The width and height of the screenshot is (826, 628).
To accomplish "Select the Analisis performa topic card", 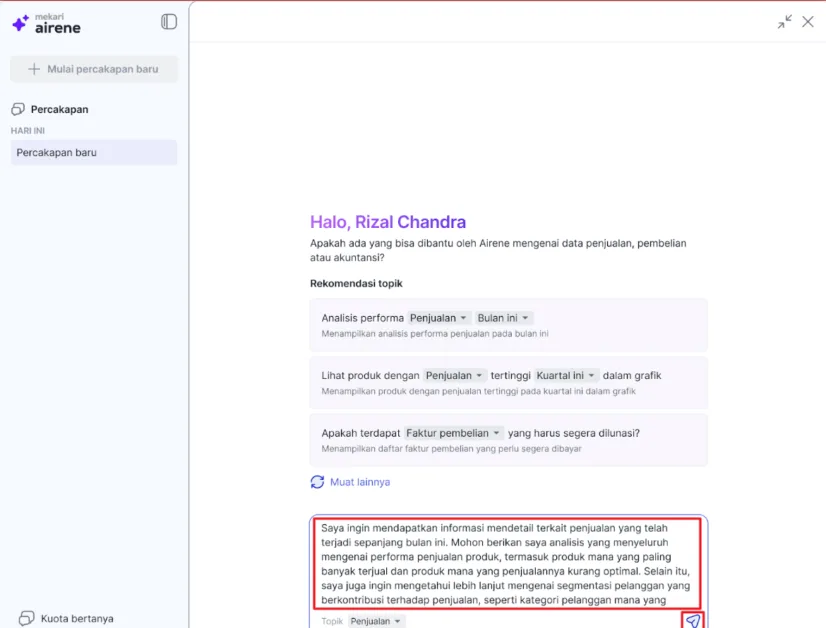I will click(508, 325).
